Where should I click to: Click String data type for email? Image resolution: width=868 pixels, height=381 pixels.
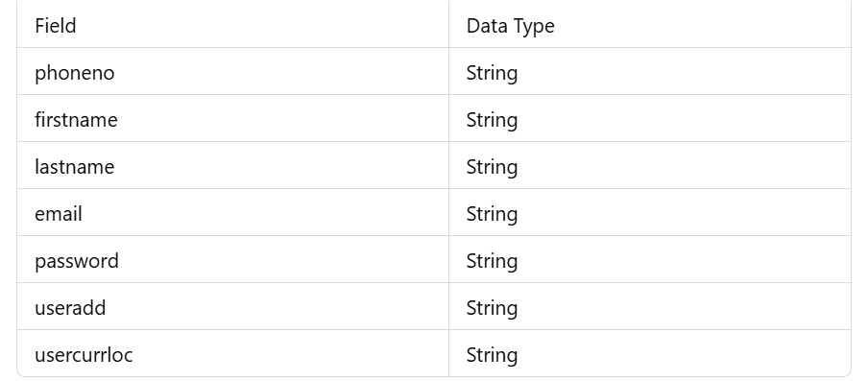tap(492, 214)
